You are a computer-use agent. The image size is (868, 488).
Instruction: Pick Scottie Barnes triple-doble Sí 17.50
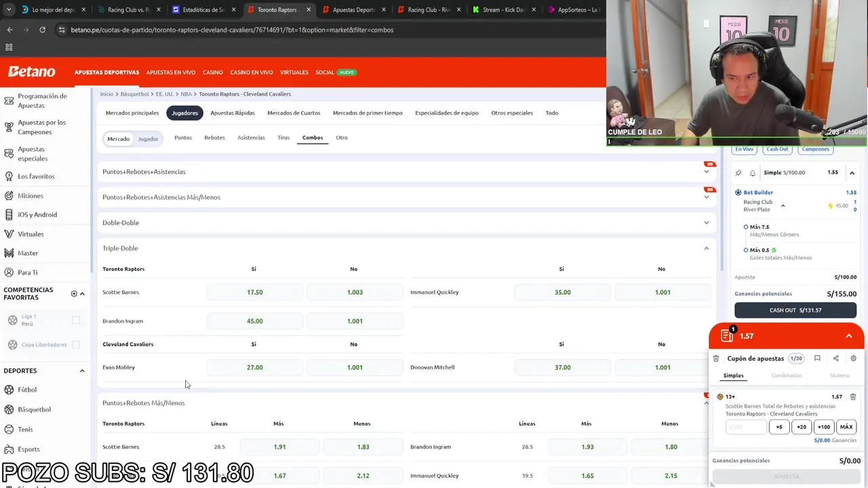255,292
